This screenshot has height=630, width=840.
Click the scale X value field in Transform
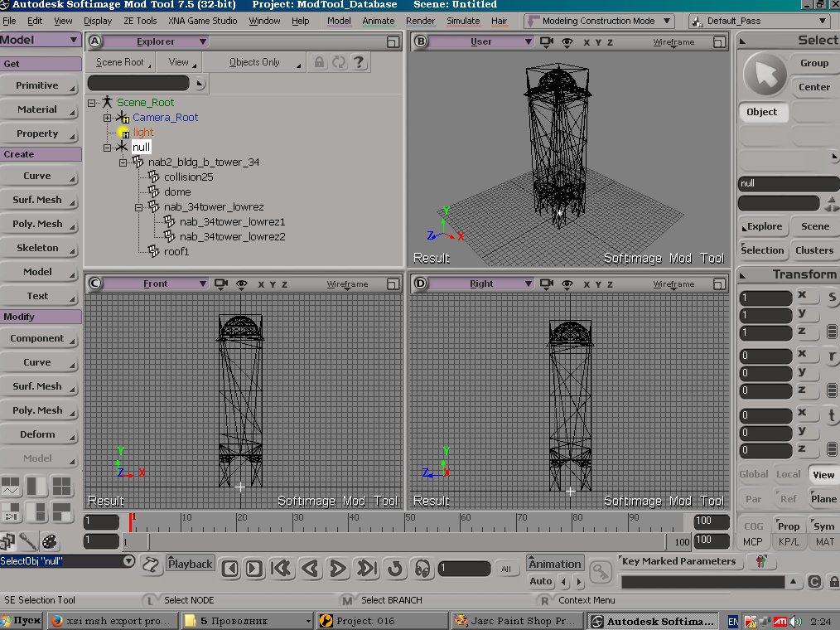[x=765, y=298]
